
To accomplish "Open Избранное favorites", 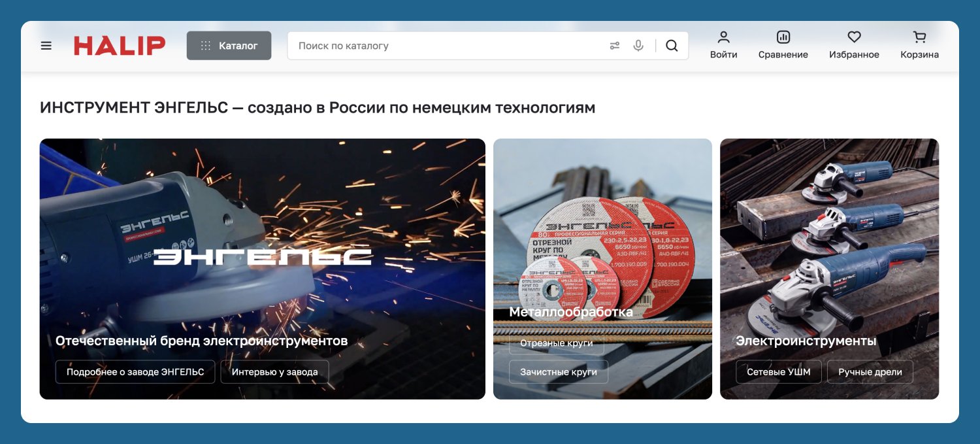I will coord(854,45).
